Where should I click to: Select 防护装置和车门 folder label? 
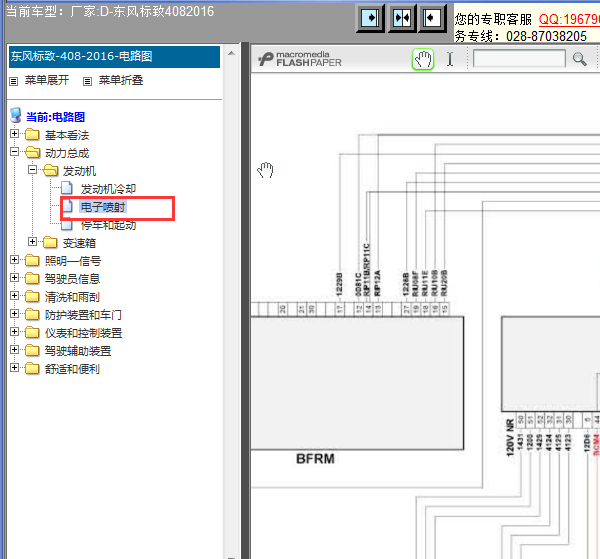(x=83, y=315)
